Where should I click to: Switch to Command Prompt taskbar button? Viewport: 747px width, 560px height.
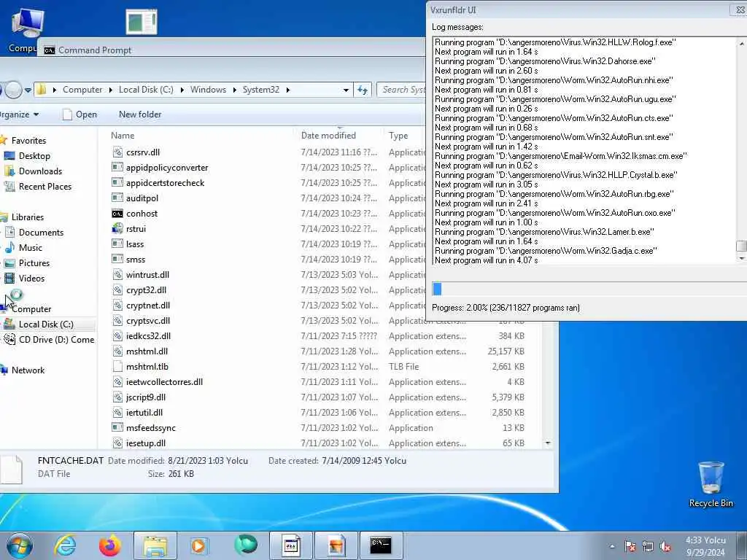[381, 545]
